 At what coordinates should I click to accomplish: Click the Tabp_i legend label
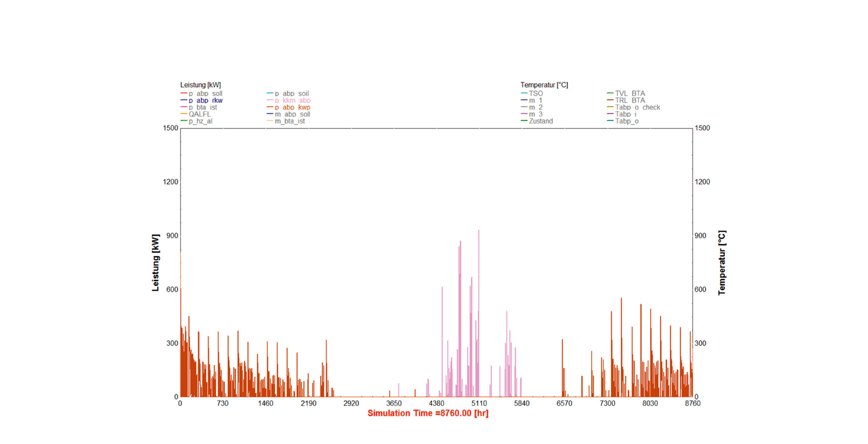pos(626,114)
